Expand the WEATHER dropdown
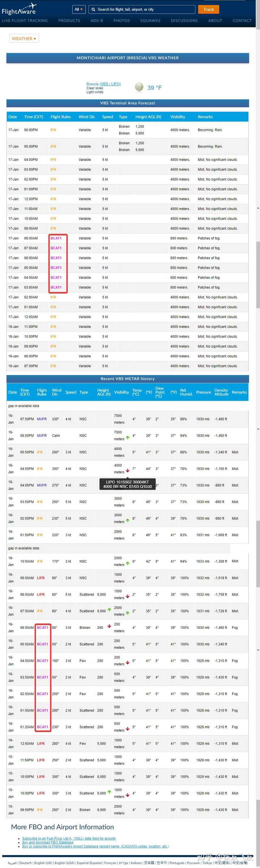The height and width of the screenshot is (868, 260). click(x=24, y=39)
